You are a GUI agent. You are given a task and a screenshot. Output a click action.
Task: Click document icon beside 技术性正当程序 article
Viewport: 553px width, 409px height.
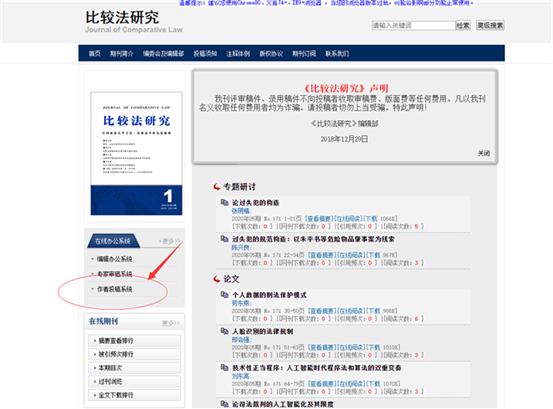[224, 367]
